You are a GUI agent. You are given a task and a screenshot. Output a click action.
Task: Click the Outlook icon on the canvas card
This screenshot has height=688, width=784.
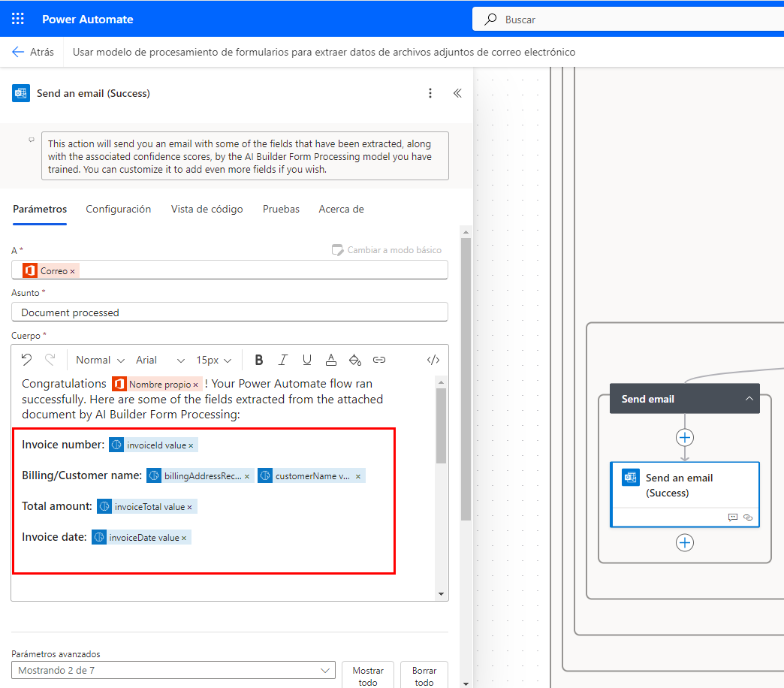click(630, 478)
